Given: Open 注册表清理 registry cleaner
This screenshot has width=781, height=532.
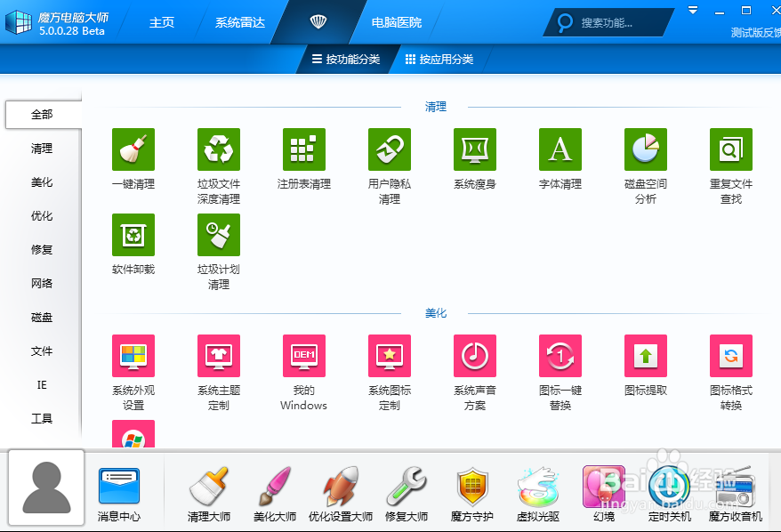Looking at the screenshot, I should tap(303, 149).
